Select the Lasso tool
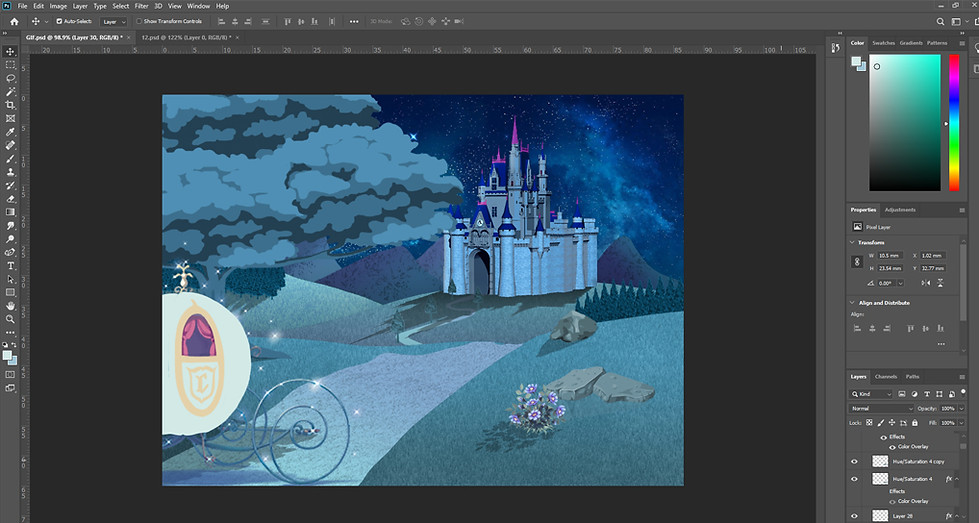 pyautogui.click(x=10, y=78)
